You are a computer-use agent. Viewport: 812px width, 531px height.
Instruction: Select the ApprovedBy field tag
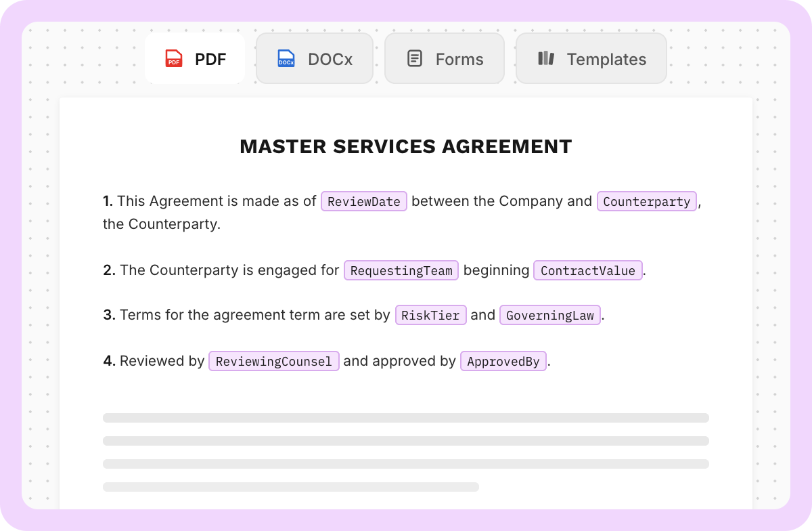click(503, 362)
